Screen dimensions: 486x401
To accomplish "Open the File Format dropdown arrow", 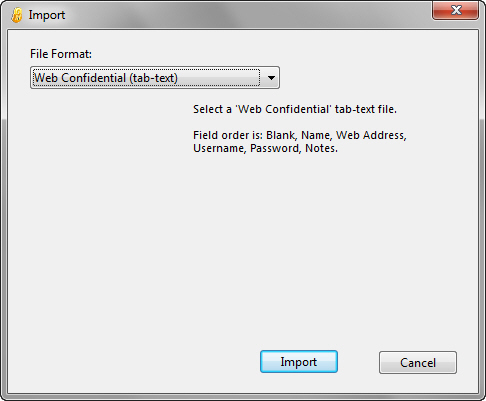I will pos(271,78).
